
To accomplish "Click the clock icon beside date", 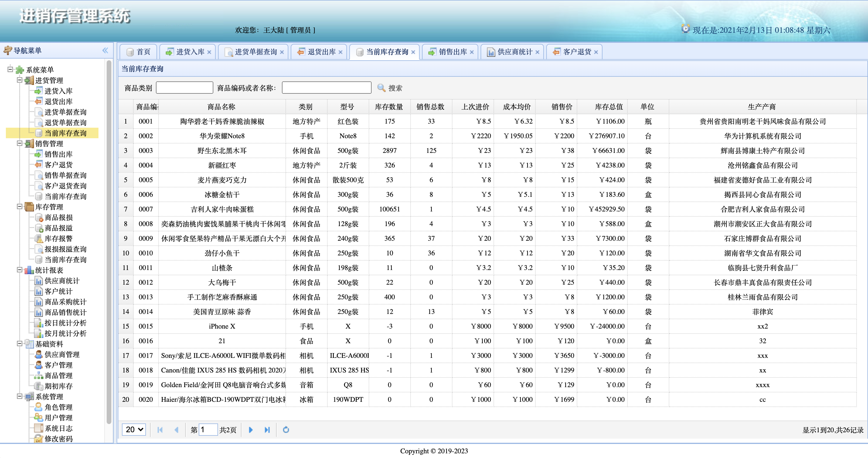I will click(685, 29).
